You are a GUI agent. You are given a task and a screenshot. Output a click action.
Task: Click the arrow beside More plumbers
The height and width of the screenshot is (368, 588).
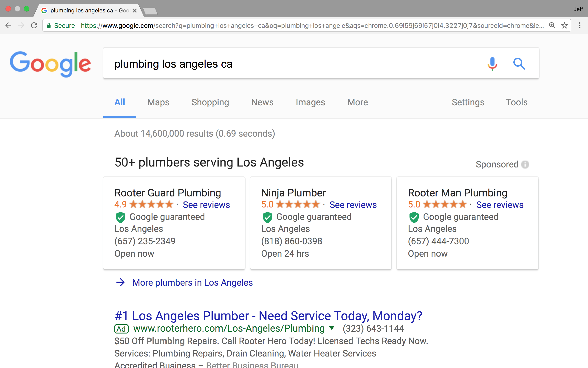point(120,282)
